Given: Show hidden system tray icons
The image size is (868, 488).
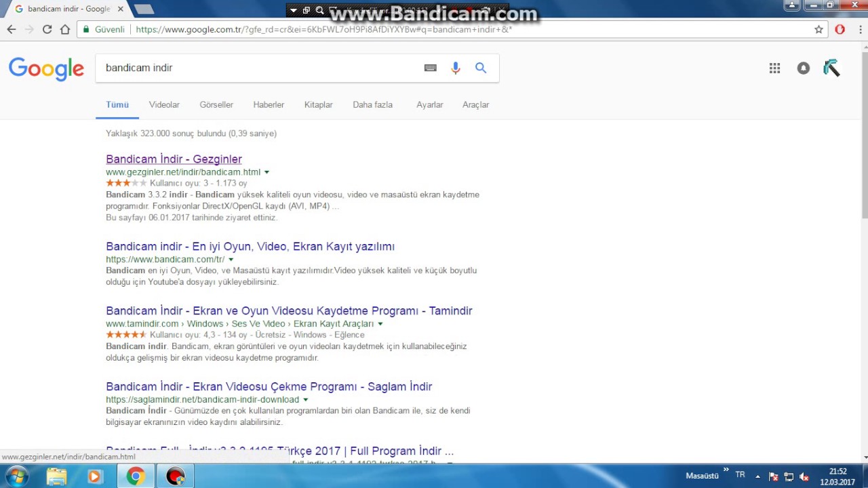Looking at the screenshot, I should [757, 476].
